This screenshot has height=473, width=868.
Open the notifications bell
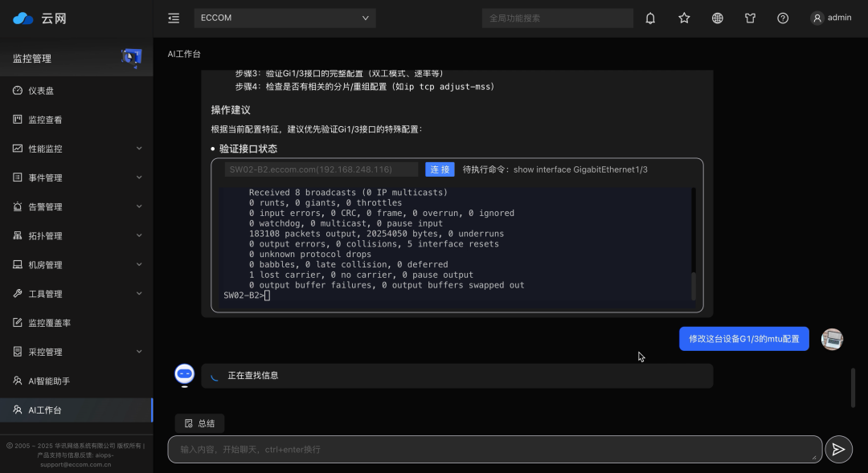(x=650, y=18)
